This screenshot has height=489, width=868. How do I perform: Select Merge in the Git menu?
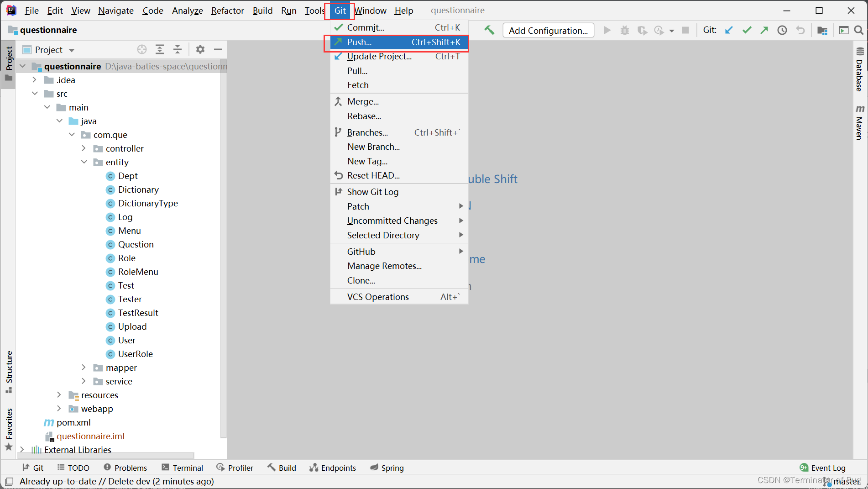pyautogui.click(x=399, y=101)
